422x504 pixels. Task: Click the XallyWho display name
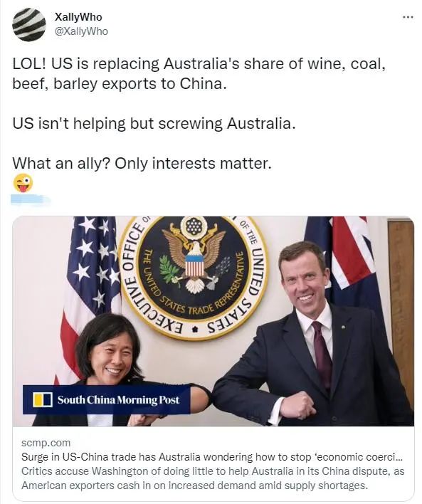78,17
